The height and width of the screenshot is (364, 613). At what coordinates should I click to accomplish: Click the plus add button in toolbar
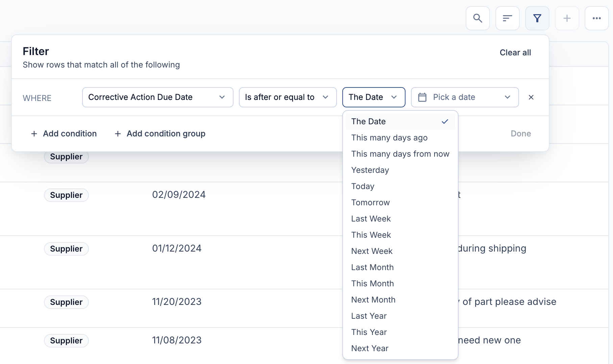pyautogui.click(x=567, y=18)
